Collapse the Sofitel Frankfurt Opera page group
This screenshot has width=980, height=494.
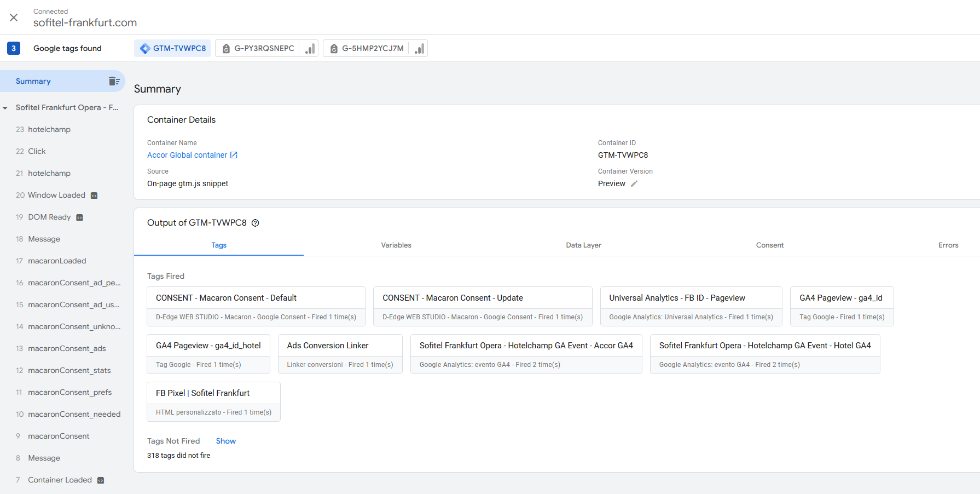pyautogui.click(x=5, y=108)
